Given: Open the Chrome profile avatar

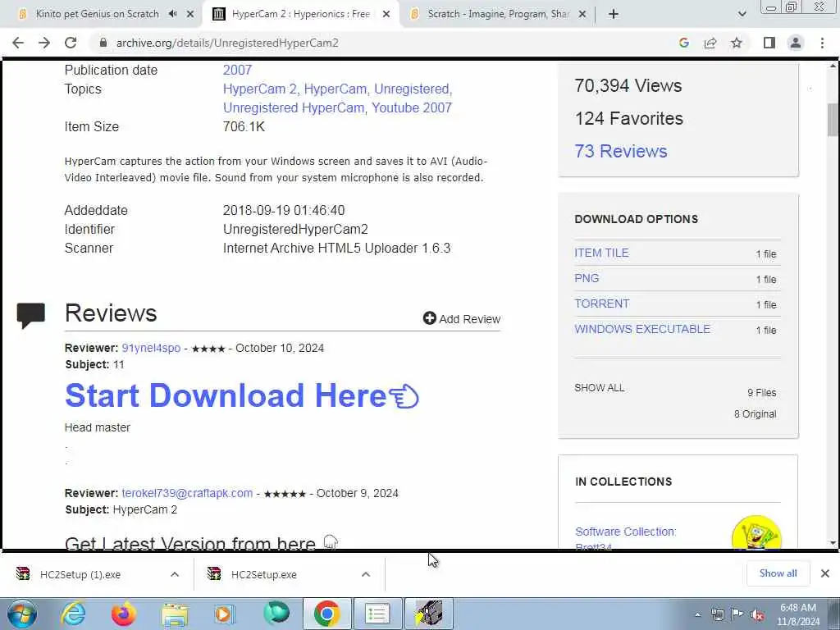Looking at the screenshot, I should coord(796,43).
